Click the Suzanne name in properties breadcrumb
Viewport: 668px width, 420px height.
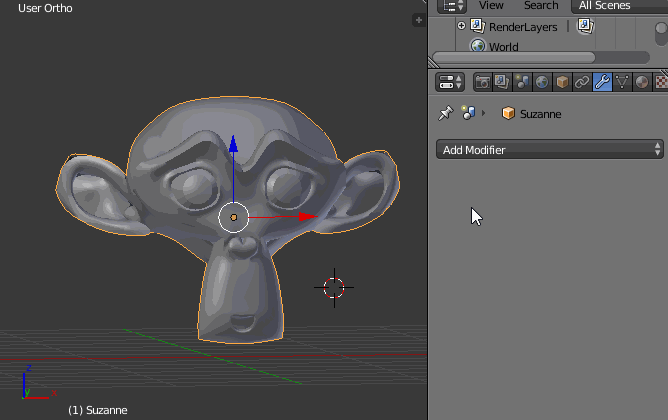click(540, 114)
